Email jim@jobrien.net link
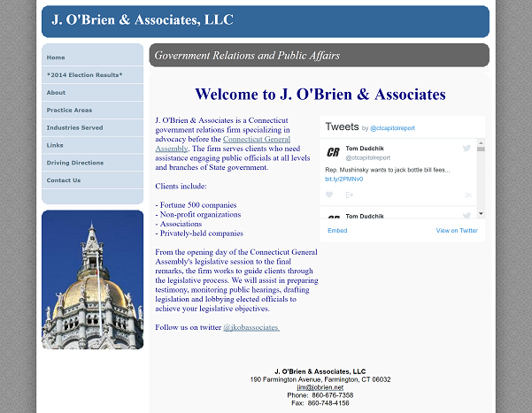 (320, 387)
